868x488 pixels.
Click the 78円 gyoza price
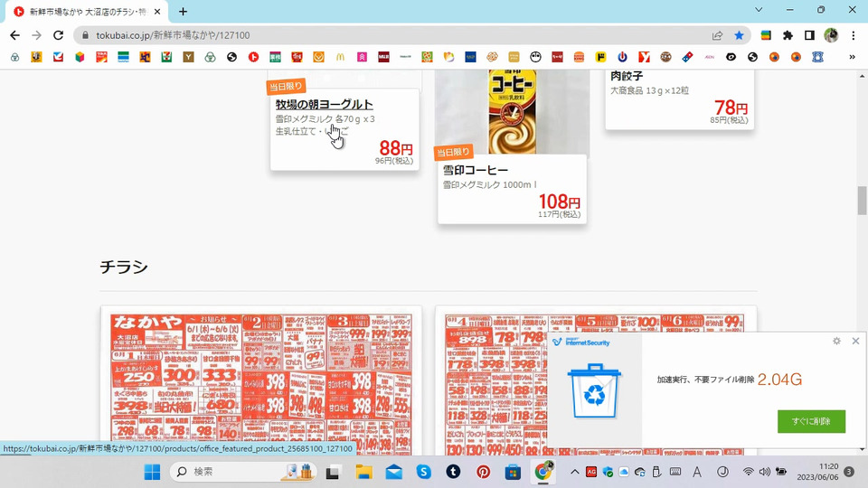[731, 108]
